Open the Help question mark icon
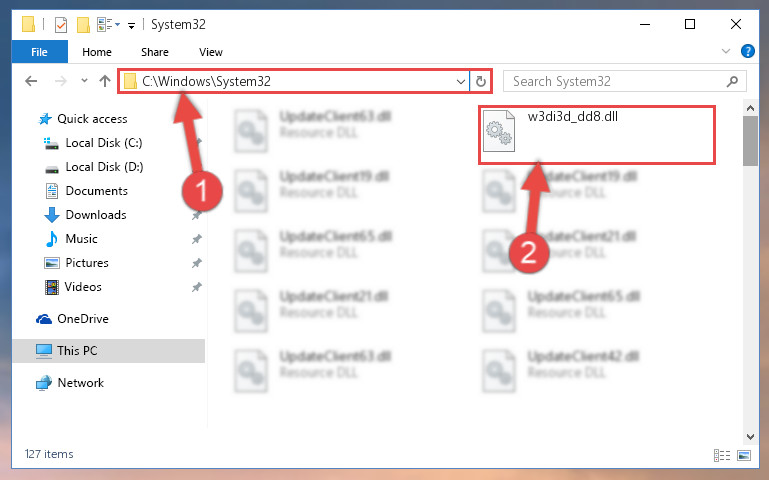This screenshot has height=480, width=769. (748, 51)
